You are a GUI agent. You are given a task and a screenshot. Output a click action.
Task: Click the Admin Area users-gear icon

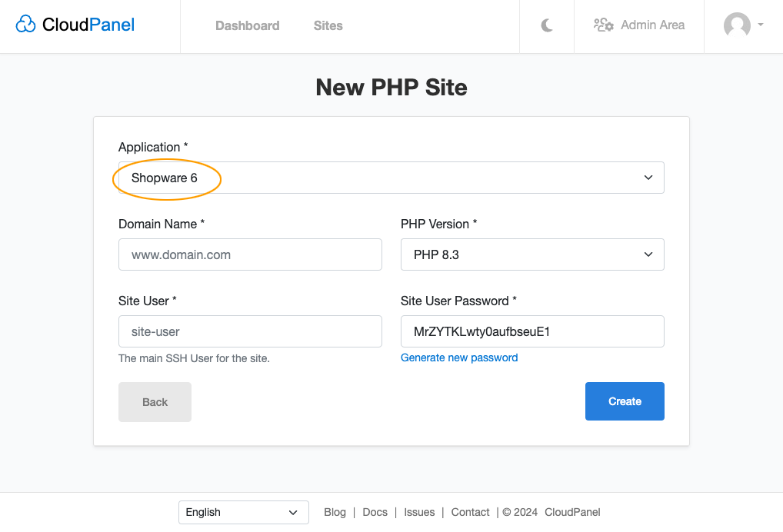click(x=603, y=25)
